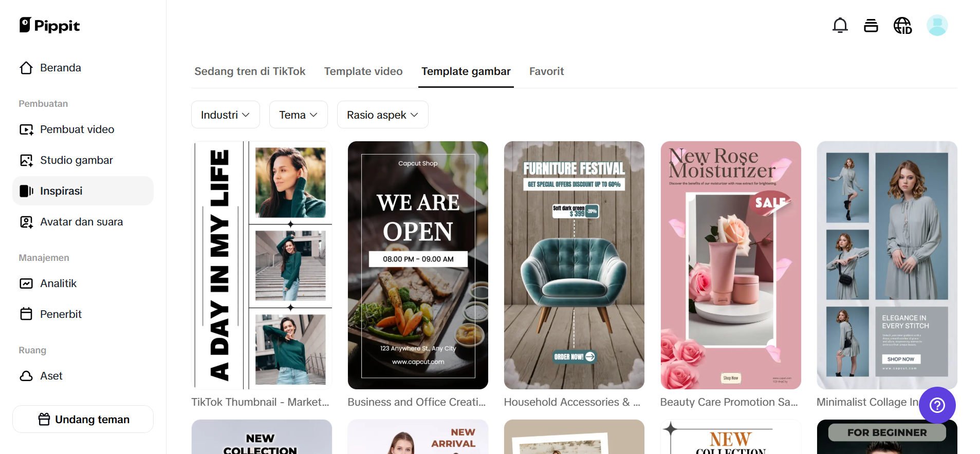Click Undang teman button

tap(83, 419)
